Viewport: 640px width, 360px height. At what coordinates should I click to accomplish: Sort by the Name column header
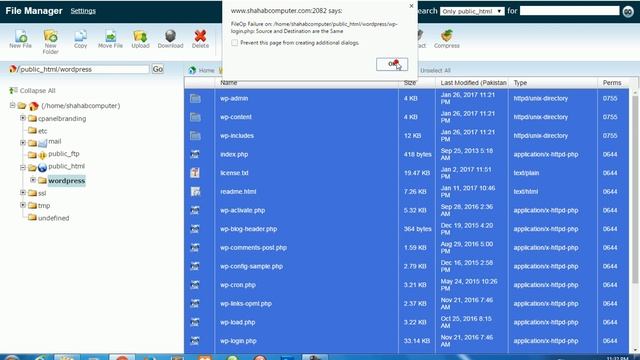click(x=229, y=82)
